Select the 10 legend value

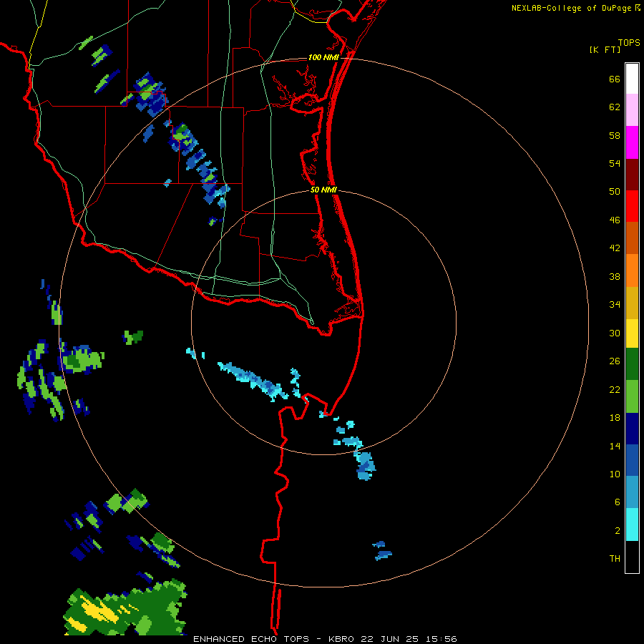[x=615, y=474]
